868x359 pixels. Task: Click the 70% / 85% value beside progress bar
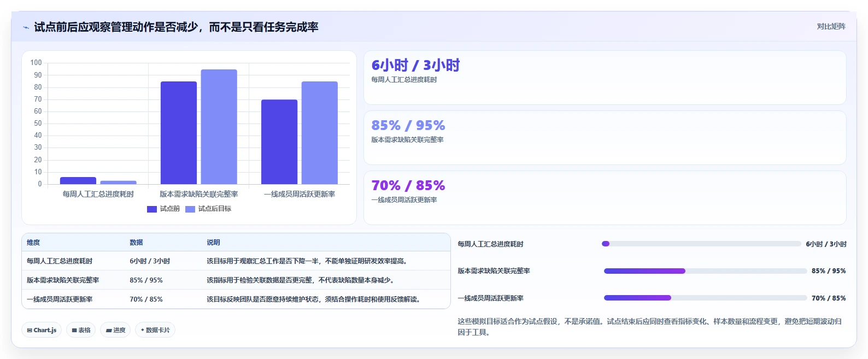(829, 298)
